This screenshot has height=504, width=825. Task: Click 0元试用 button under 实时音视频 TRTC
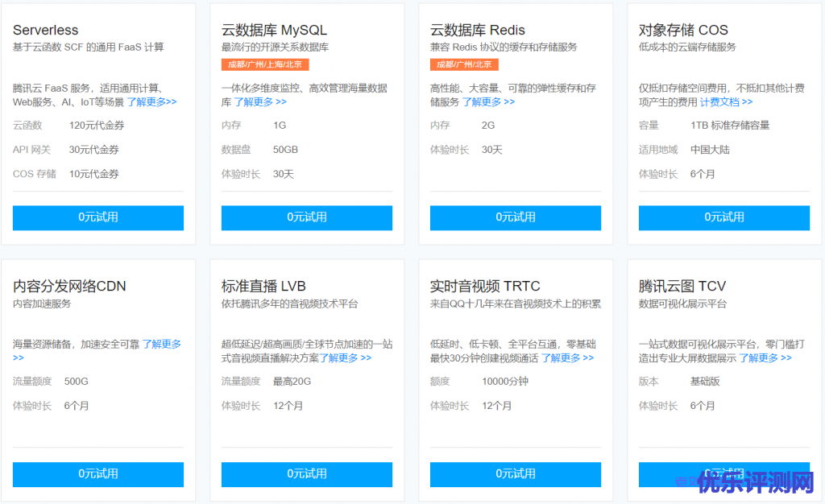click(x=516, y=474)
